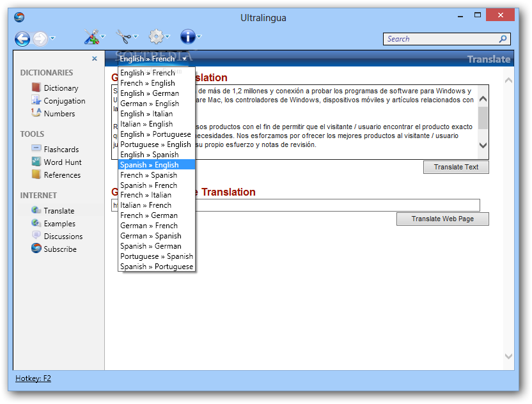Pick Portuguese » Spanish from dropdown
The image size is (532, 404).
pyautogui.click(x=157, y=256)
